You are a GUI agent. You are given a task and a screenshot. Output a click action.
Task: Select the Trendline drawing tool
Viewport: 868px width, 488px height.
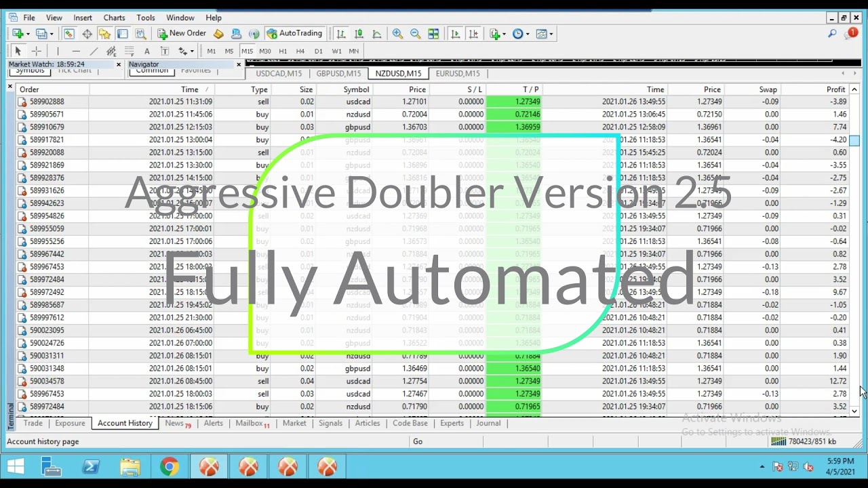(x=94, y=51)
